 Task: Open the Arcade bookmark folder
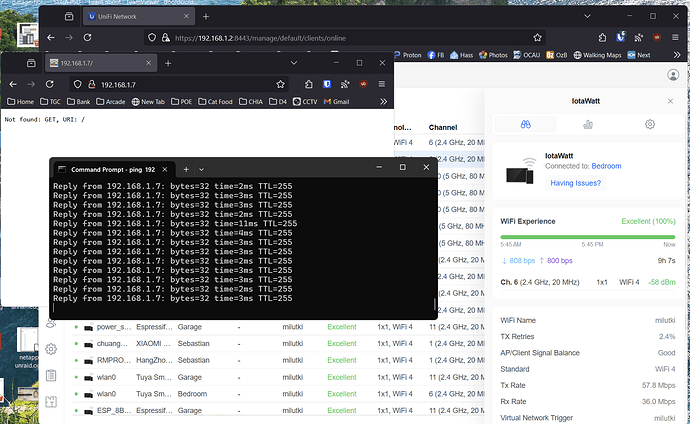[x=110, y=102]
